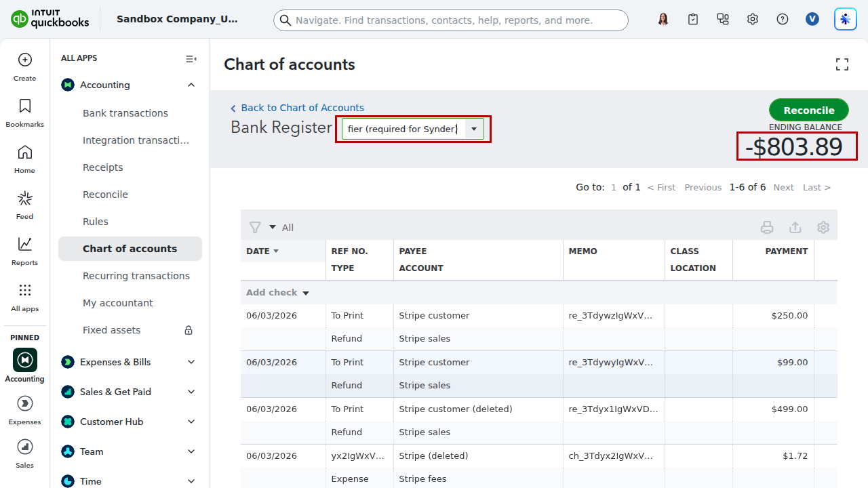Open the Feed icon
868x488 pixels.
coord(25,198)
